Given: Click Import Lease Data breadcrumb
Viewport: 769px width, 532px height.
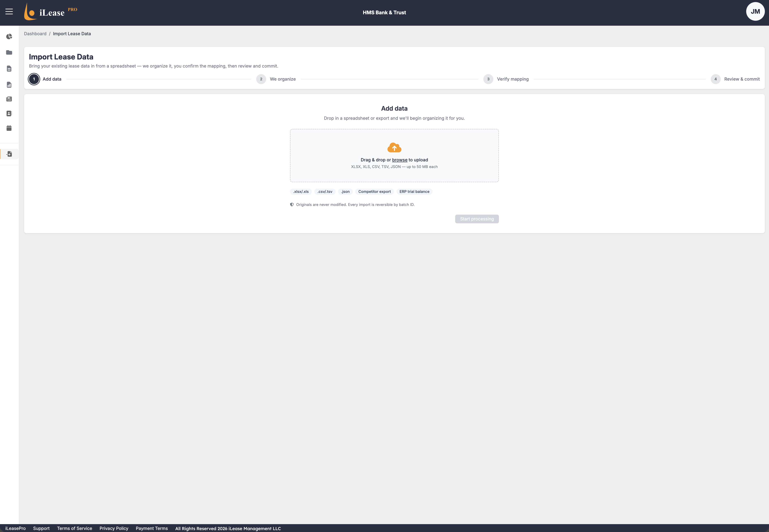Looking at the screenshot, I should [72, 34].
